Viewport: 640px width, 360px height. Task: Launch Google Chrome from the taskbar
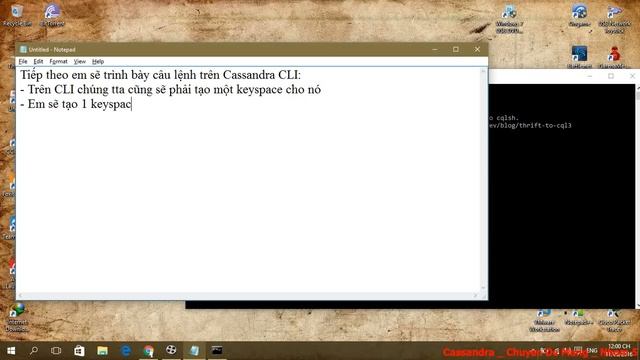point(148,351)
